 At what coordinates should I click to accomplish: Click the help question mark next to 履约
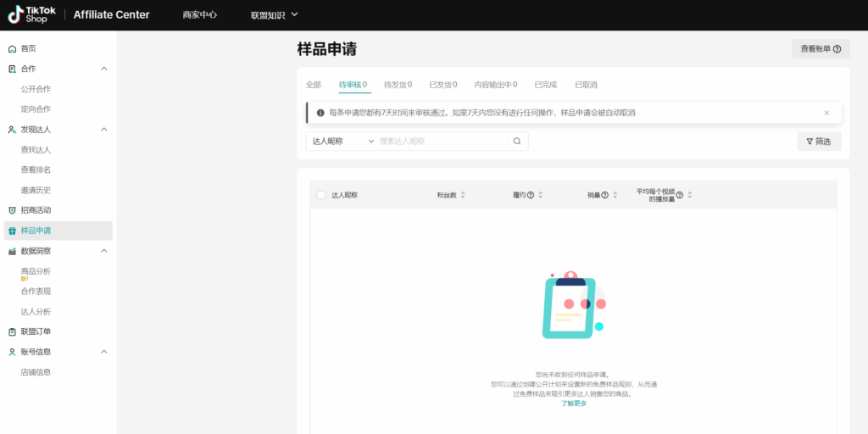531,195
